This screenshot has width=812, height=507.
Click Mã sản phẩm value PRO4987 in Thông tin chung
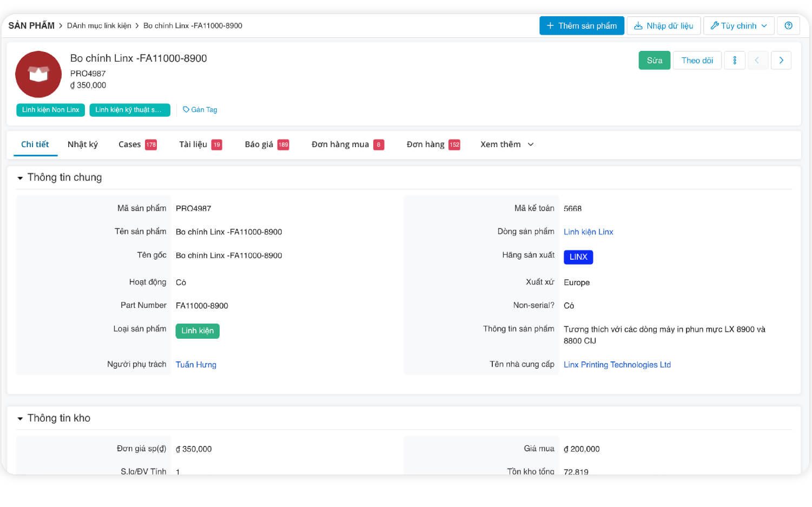[193, 208]
